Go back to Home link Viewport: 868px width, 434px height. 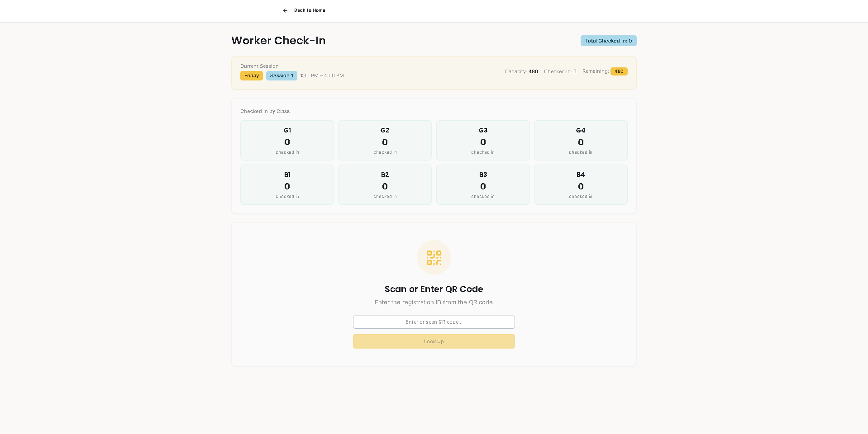(310, 10)
